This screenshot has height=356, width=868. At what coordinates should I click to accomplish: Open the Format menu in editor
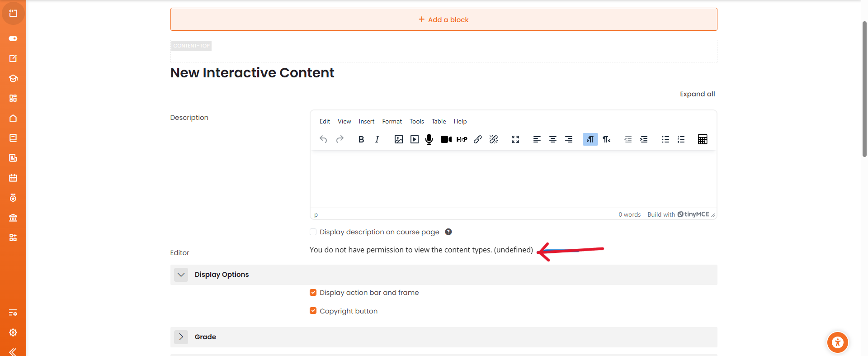392,121
